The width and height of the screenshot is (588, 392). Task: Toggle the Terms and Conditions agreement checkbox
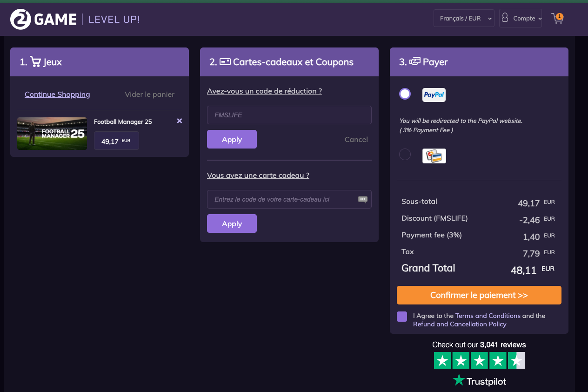pos(402,317)
